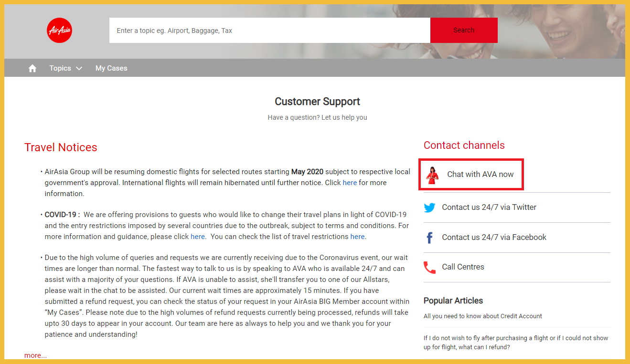Open Credit Account popular article
The image size is (630, 364).
(x=482, y=316)
